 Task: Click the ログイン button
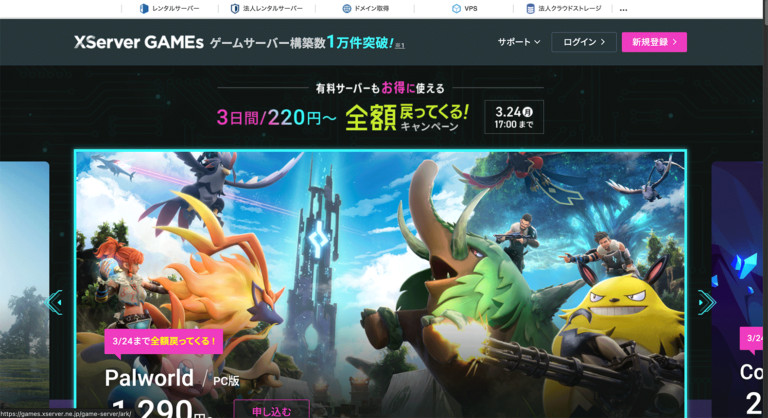pyautogui.click(x=584, y=42)
